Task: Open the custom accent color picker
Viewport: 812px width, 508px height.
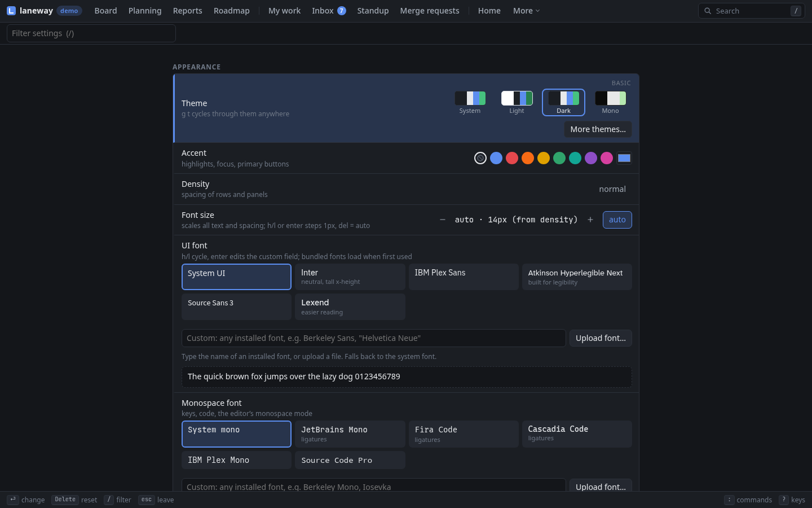Action: pyautogui.click(x=624, y=158)
